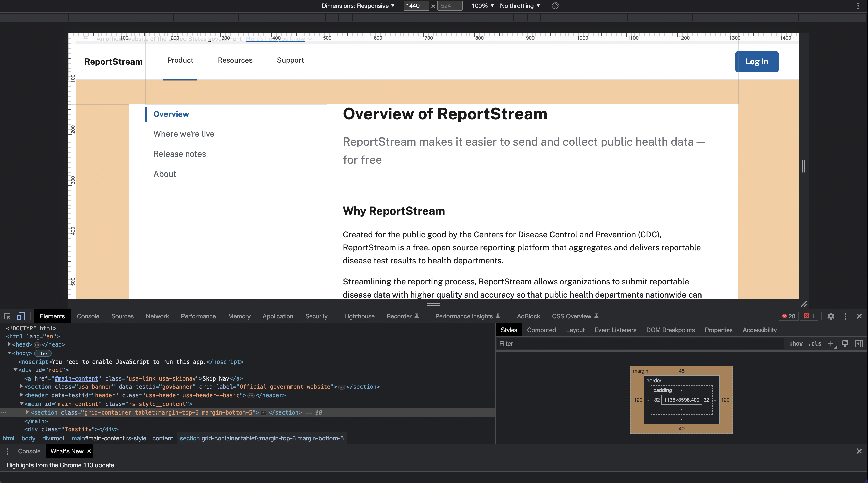Image resolution: width=868 pixels, height=483 pixels.
Task: Open the three-dot DevTools options menu
Action: click(x=845, y=316)
